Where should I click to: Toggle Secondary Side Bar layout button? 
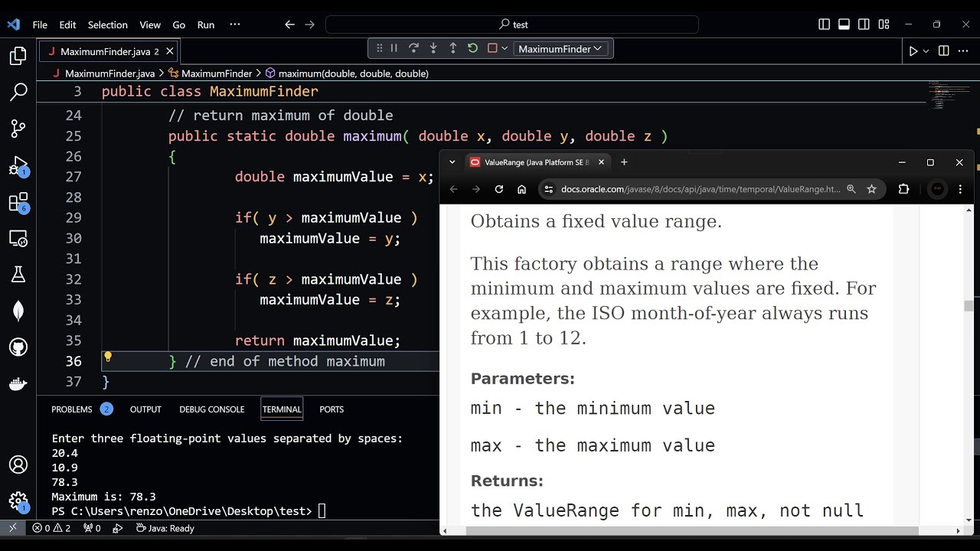click(864, 24)
